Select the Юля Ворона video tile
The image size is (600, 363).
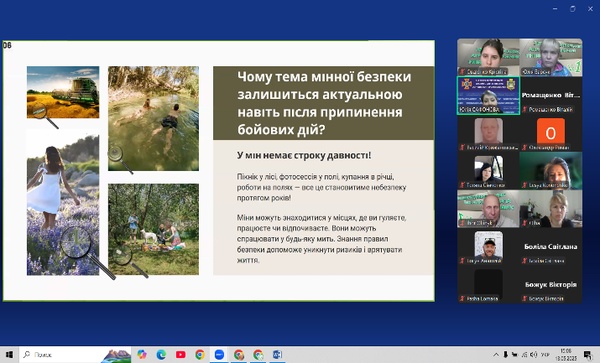click(x=551, y=57)
